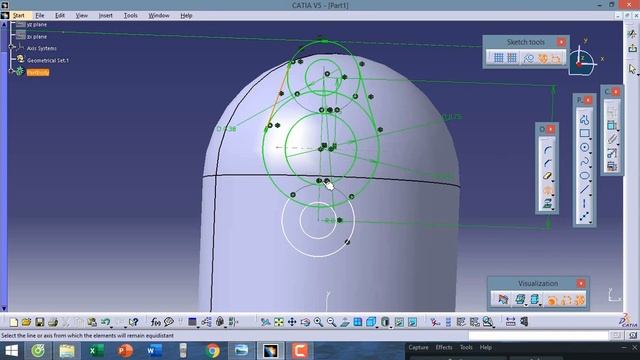
Task: Click the Zoom In icon
Action: click(x=318, y=322)
